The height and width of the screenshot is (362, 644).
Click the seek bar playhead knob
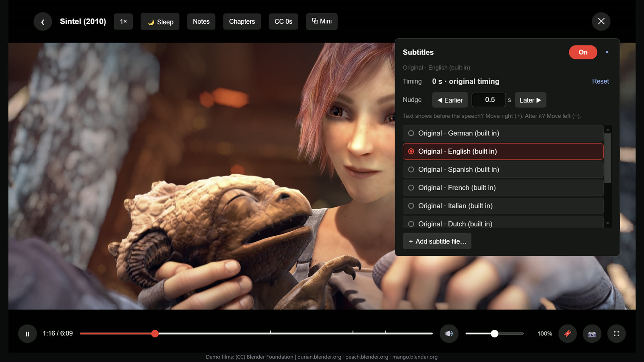click(155, 333)
